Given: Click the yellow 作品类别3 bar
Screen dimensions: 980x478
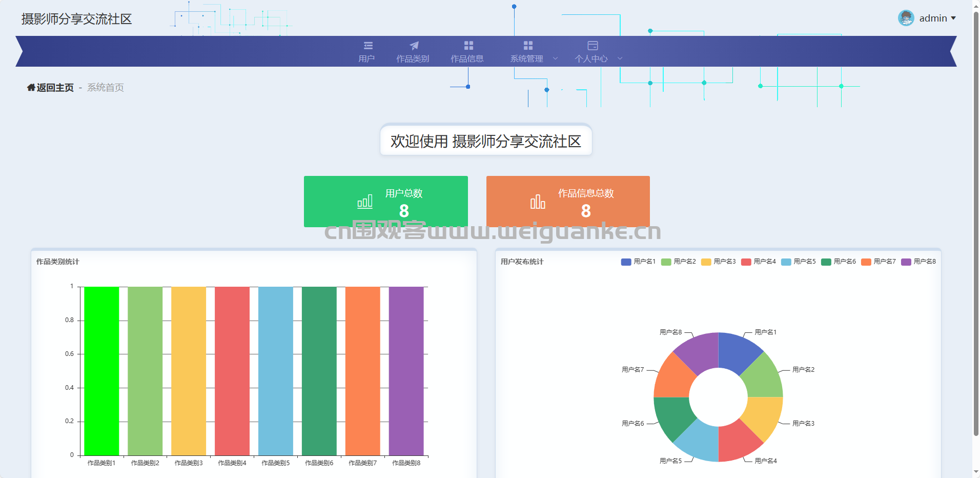Looking at the screenshot, I should [x=189, y=371].
